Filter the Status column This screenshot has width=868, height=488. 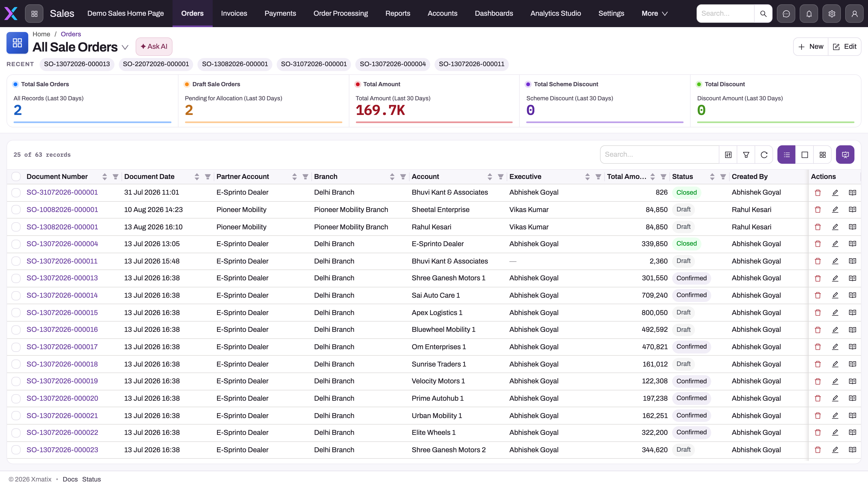[723, 176]
